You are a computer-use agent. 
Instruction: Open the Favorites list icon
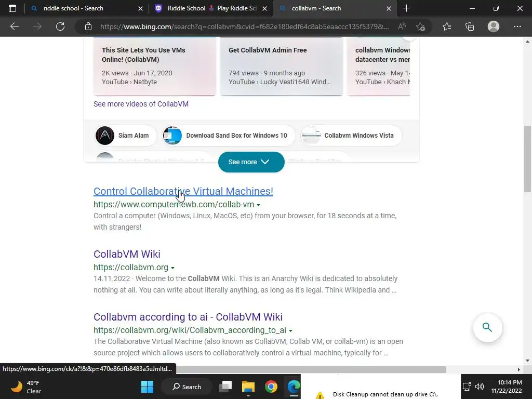pyautogui.click(x=447, y=26)
